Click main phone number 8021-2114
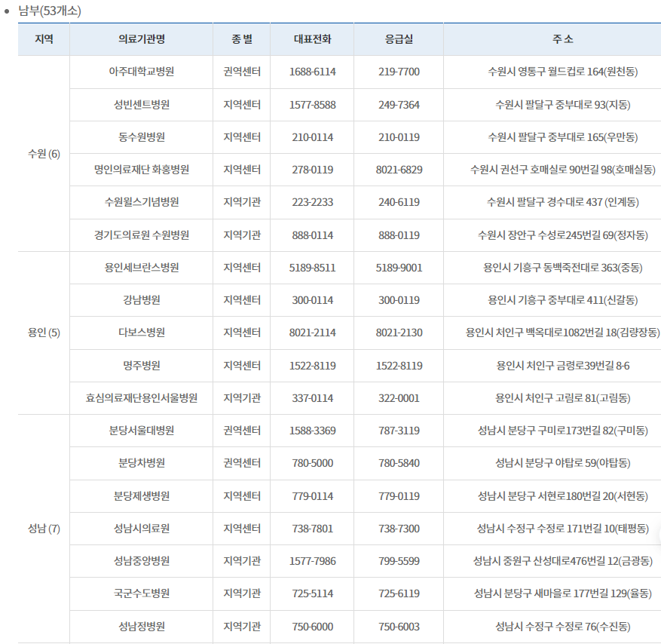661x644 pixels. coord(312,333)
